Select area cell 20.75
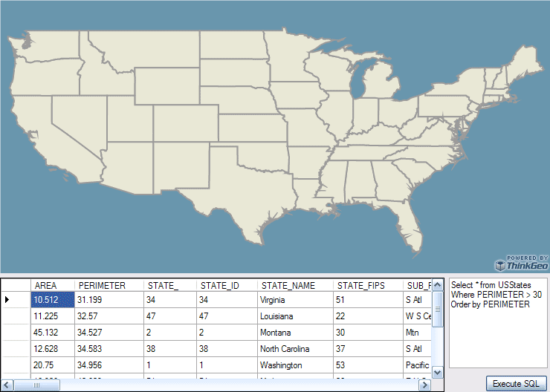 (53, 365)
